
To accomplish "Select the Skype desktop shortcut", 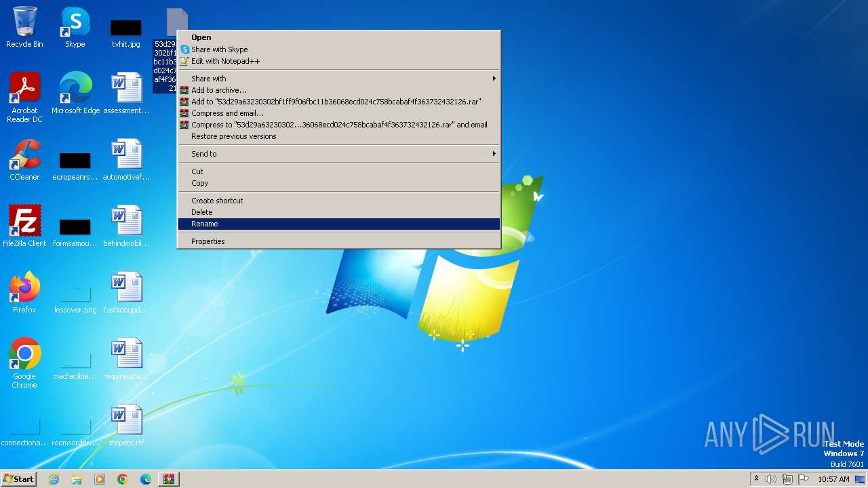I will tap(75, 28).
